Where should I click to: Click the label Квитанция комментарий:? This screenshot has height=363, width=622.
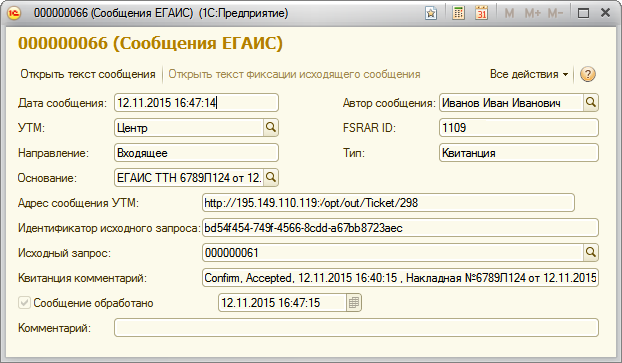click(x=82, y=278)
